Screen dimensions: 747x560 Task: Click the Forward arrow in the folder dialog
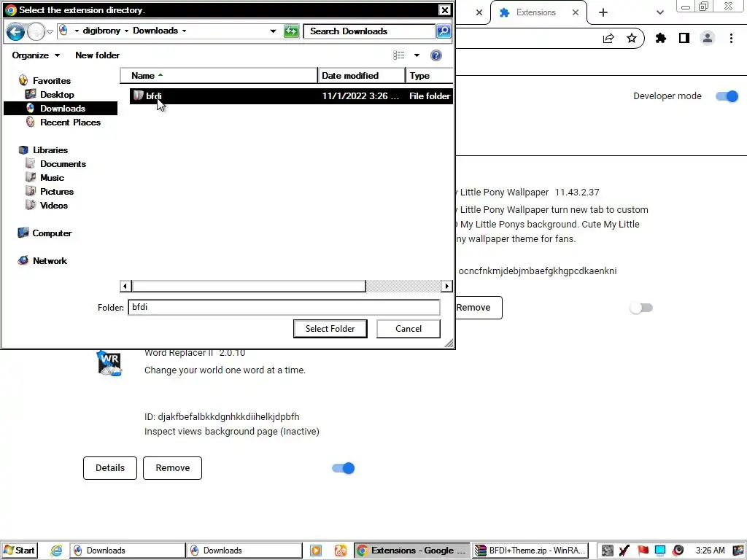tap(36, 31)
